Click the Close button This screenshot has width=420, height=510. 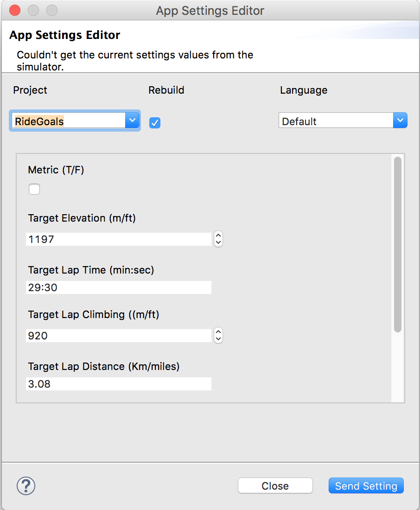(275, 485)
